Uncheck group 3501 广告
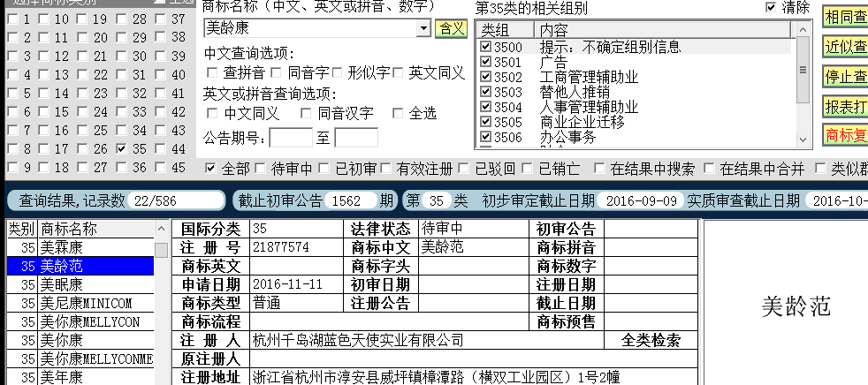Screen dimensions: 868x385 click(x=486, y=62)
